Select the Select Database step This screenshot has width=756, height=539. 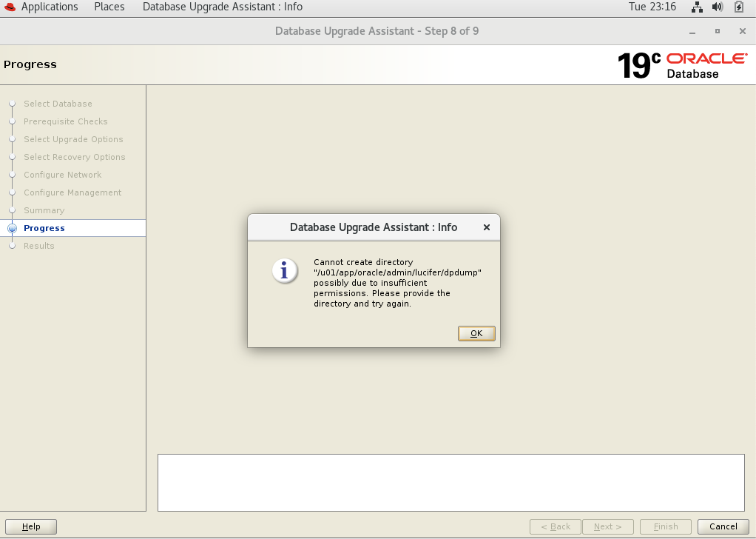58,104
